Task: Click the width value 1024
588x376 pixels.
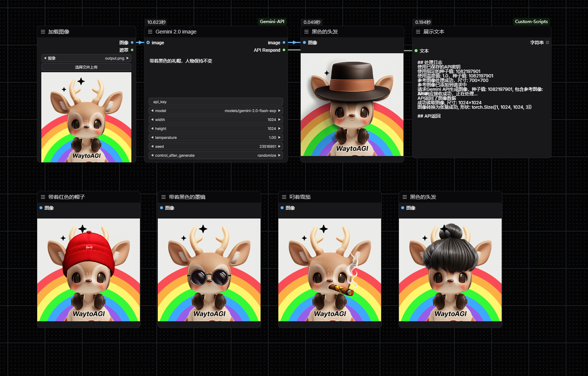Action: click(x=272, y=120)
